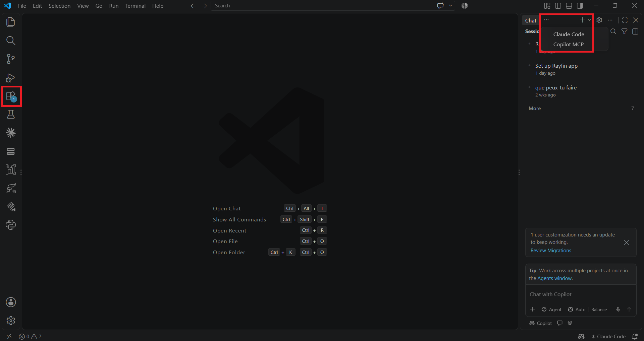Open the Source Control view
644x341 pixels.
click(11, 59)
